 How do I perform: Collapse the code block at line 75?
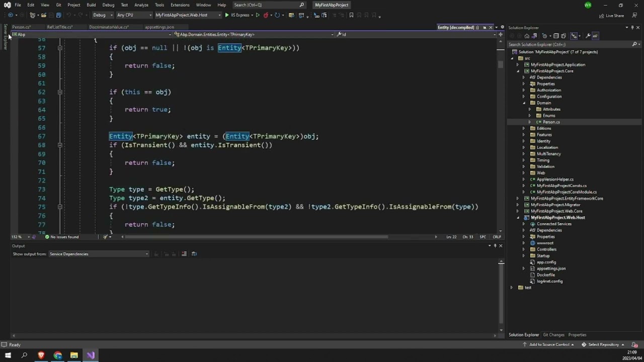[x=59, y=207]
